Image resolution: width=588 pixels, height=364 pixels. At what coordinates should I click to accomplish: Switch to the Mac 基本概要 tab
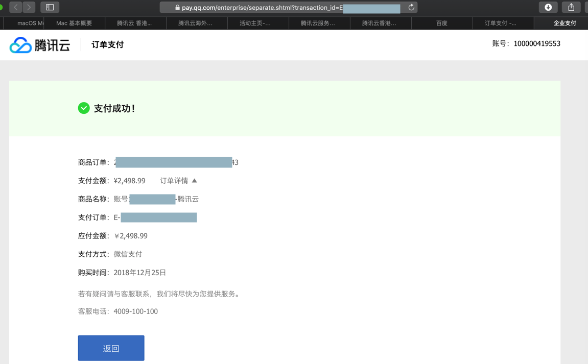tap(74, 23)
